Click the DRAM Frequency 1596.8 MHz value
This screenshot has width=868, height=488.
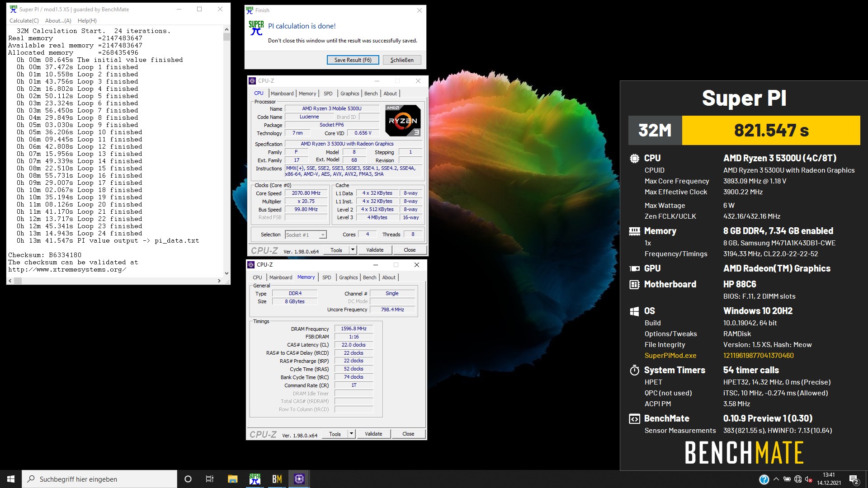[x=354, y=329]
